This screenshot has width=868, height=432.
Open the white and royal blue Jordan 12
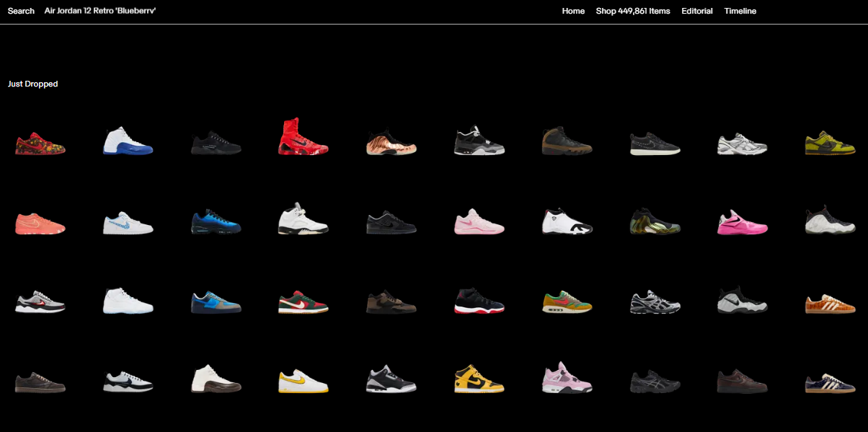tap(128, 141)
